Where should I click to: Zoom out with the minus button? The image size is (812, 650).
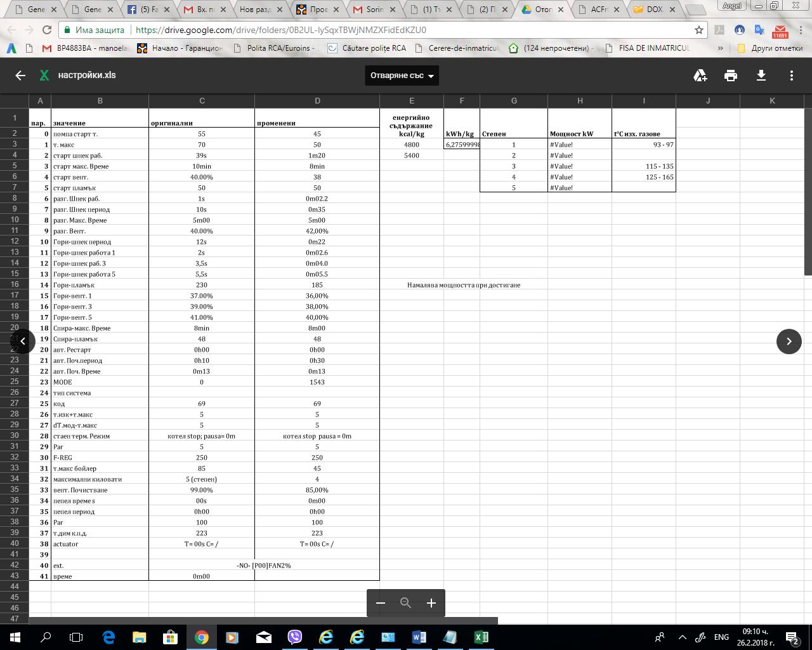[381, 603]
